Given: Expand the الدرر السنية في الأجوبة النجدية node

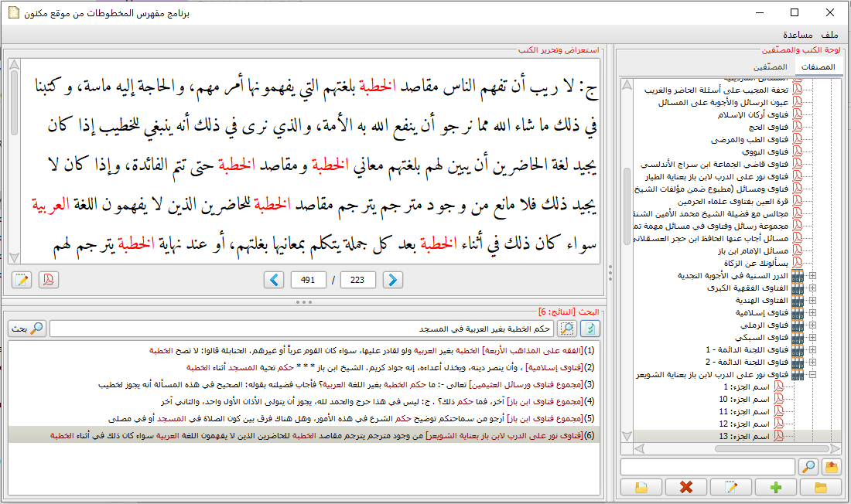Looking at the screenshot, I should point(812,276).
